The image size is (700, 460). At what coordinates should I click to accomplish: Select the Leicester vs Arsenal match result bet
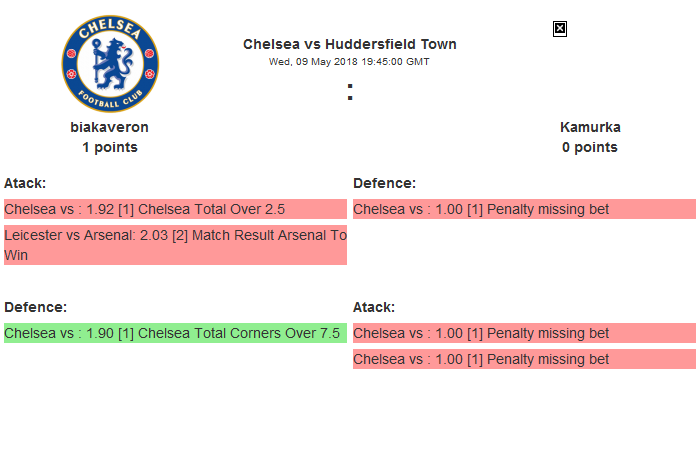click(175, 245)
